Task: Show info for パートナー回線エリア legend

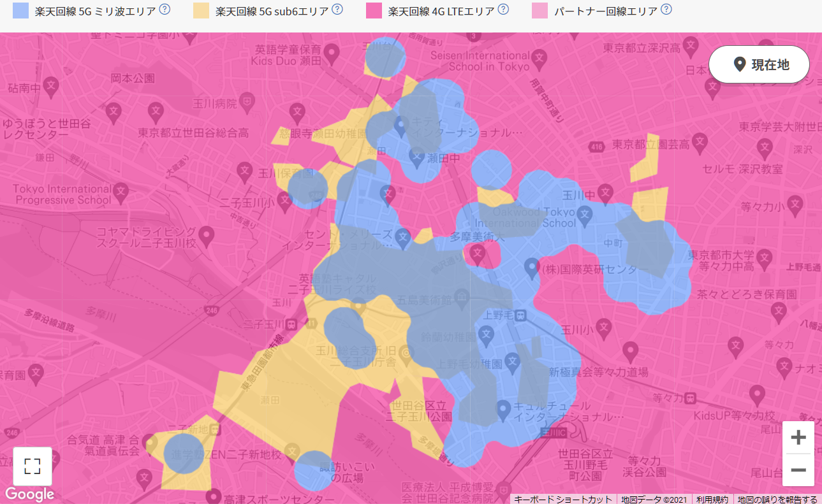Action: [x=666, y=10]
